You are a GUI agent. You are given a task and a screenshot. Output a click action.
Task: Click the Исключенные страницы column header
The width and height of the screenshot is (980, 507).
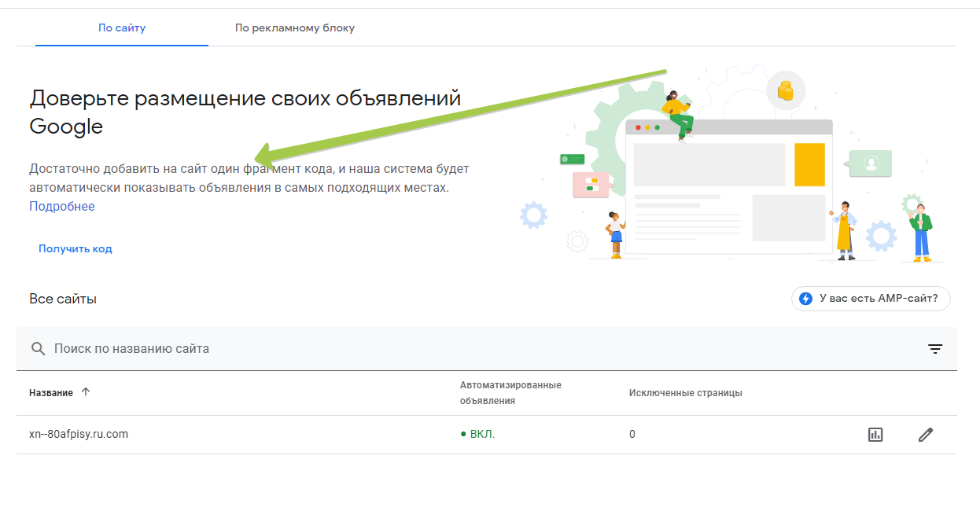coord(686,393)
